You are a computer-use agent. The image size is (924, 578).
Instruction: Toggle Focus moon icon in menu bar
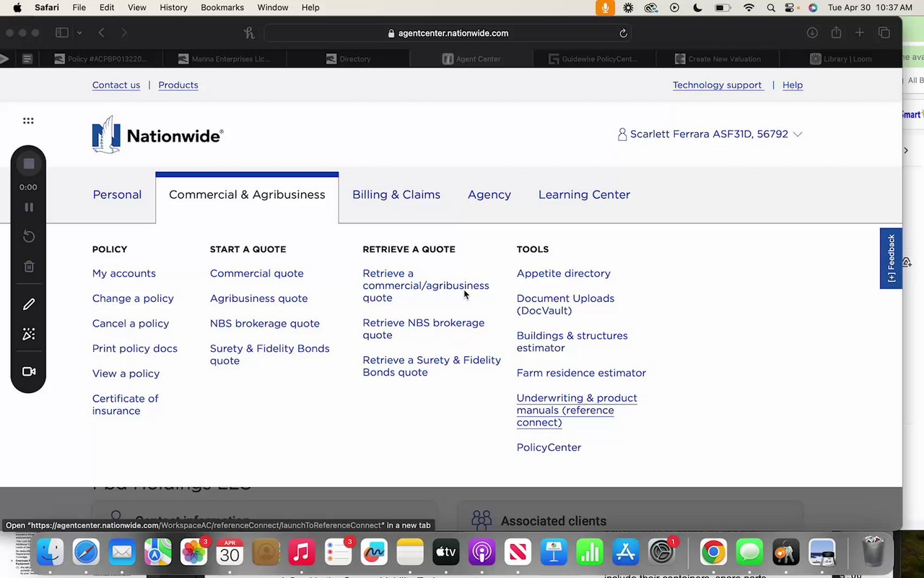point(698,7)
